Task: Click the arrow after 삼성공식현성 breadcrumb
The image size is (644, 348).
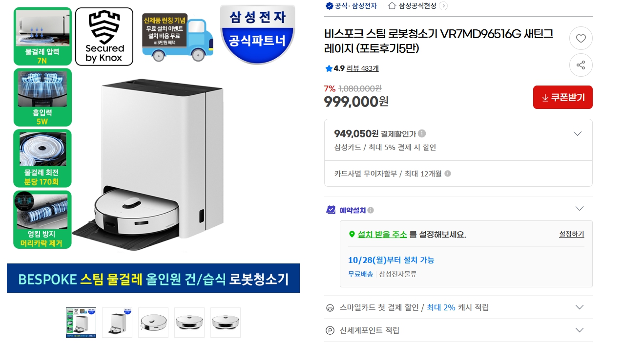Action: pyautogui.click(x=443, y=6)
